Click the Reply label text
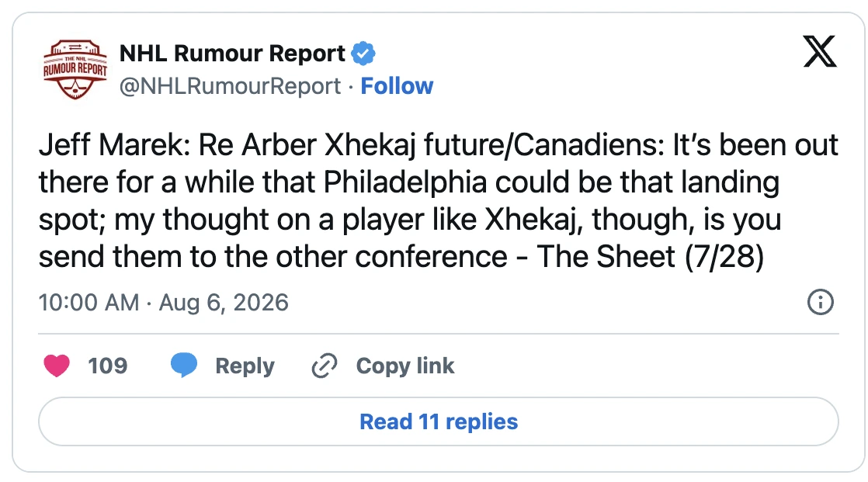The height and width of the screenshot is (482, 868). [245, 366]
